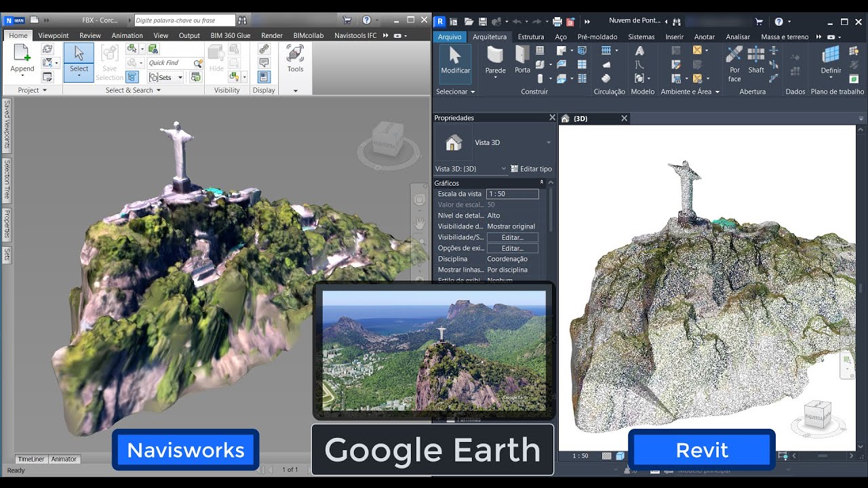This screenshot has height=488, width=868.
Task: Click the Refresh icon in Navisworks Project panel
Action: 47,49
